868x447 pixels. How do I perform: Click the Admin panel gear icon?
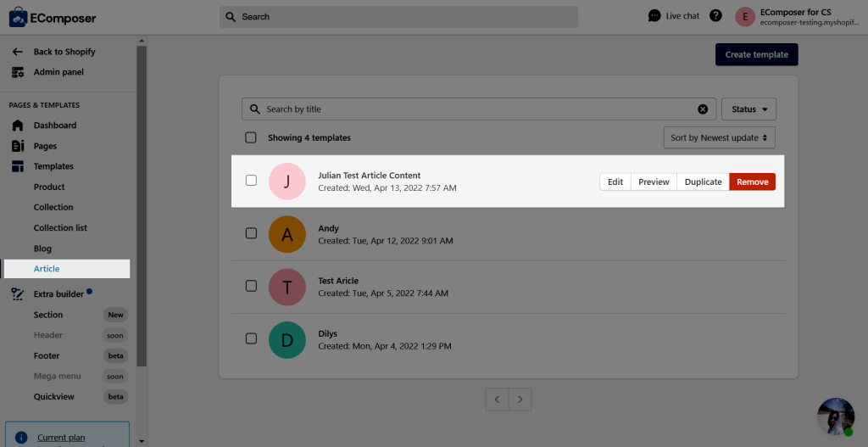click(18, 72)
